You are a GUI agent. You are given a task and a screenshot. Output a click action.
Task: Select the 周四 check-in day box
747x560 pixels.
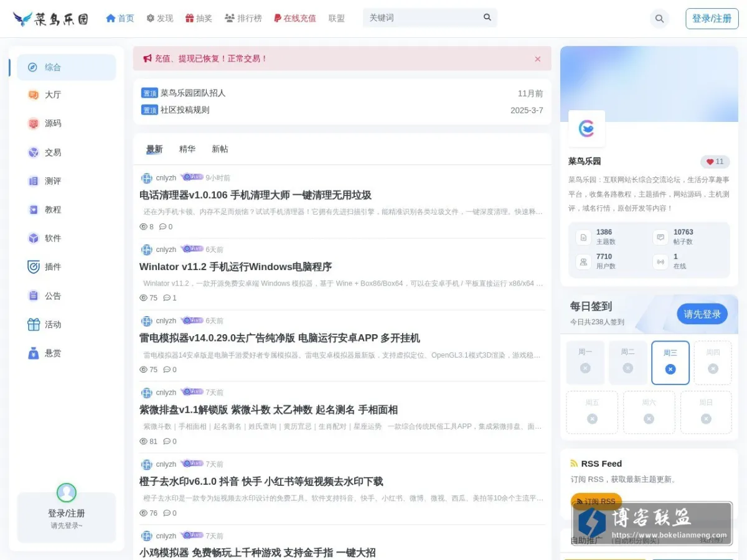713,362
